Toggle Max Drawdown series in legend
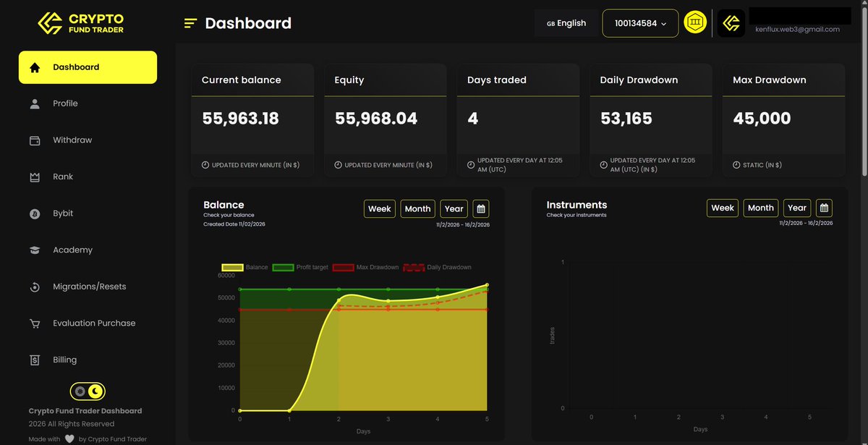This screenshot has height=445, width=868. pos(365,268)
